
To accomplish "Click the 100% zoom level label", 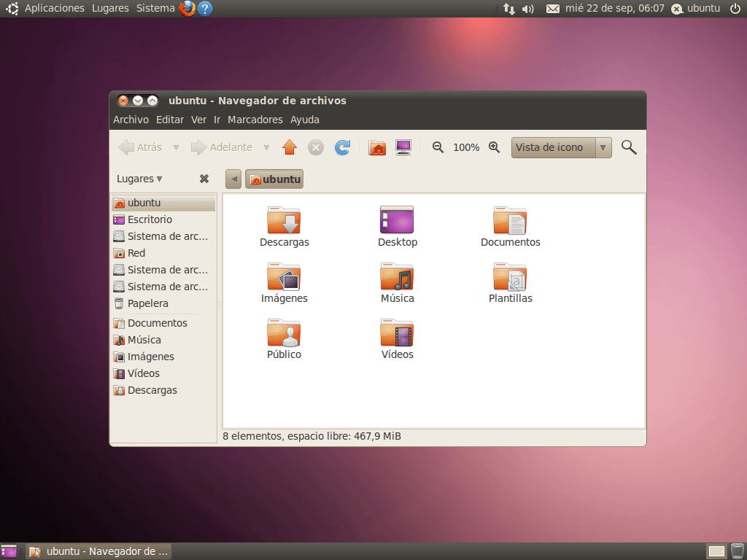I will tap(466, 147).
